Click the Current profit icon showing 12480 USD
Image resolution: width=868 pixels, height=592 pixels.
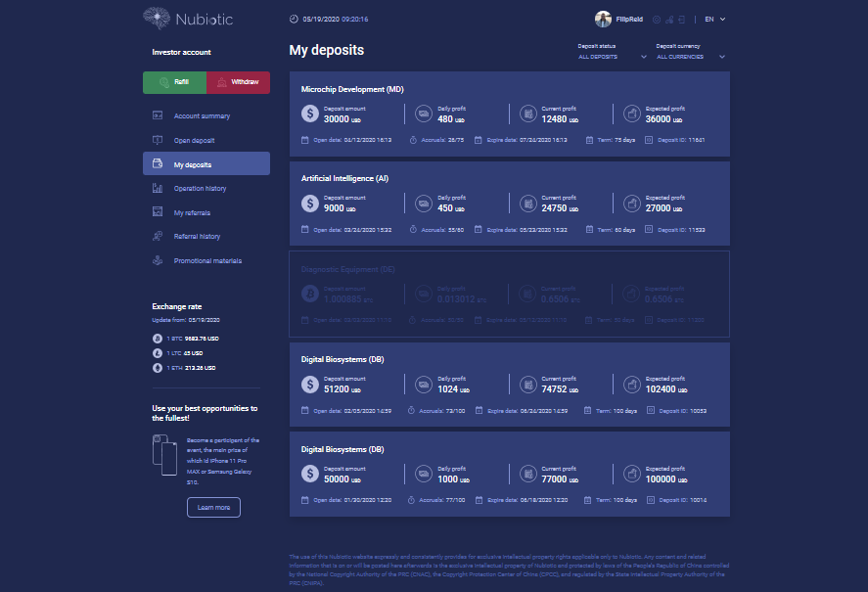coord(528,114)
